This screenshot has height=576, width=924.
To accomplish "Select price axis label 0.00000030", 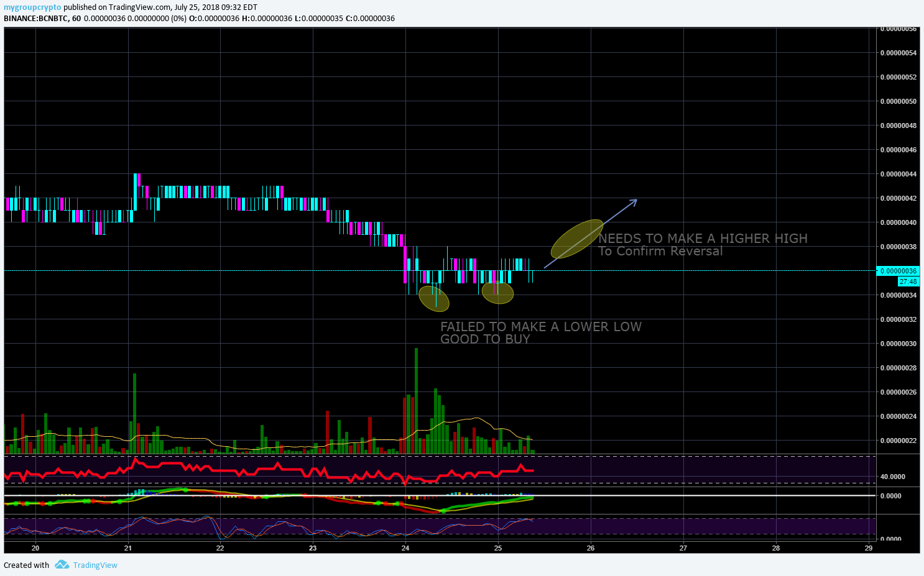I will 898,344.
